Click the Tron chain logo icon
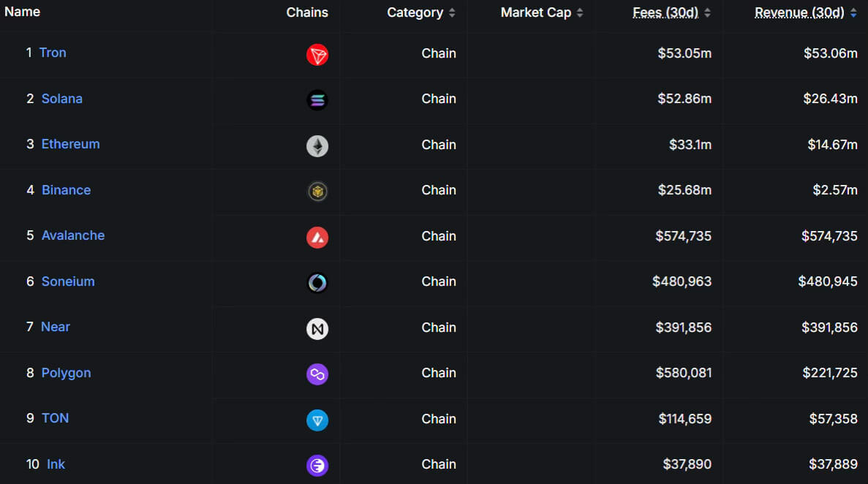The image size is (868, 484). 317,55
